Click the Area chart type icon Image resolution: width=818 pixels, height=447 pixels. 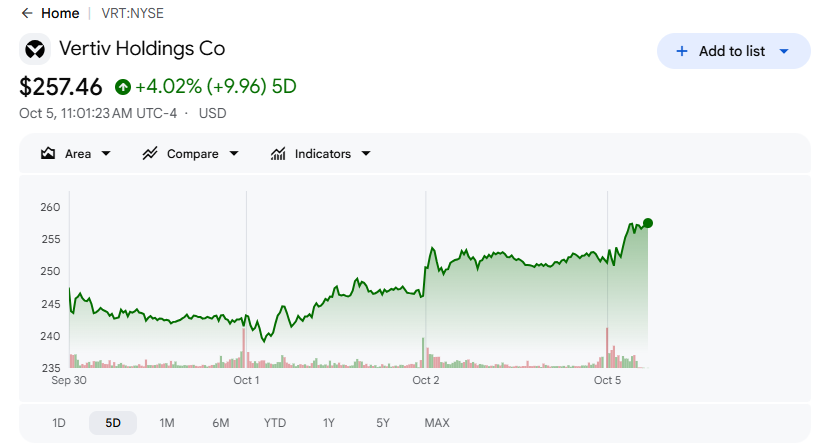pyautogui.click(x=48, y=153)
